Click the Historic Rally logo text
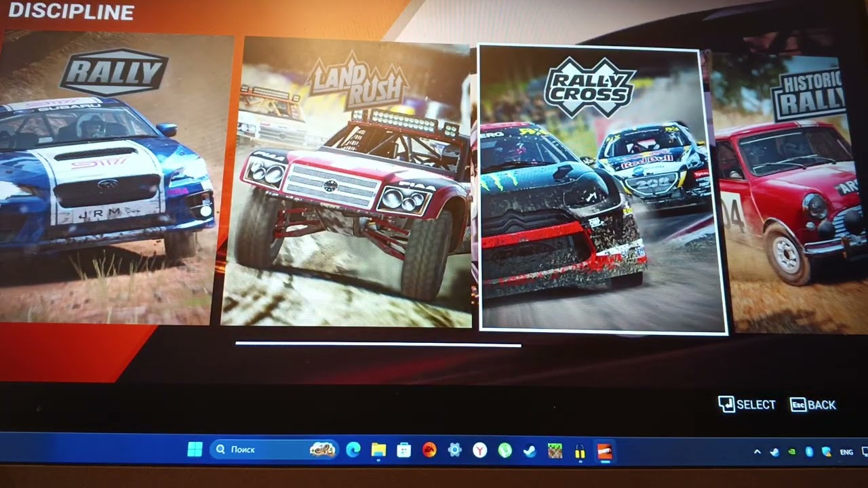Screen dimensions: 868x488 (809, 94)
